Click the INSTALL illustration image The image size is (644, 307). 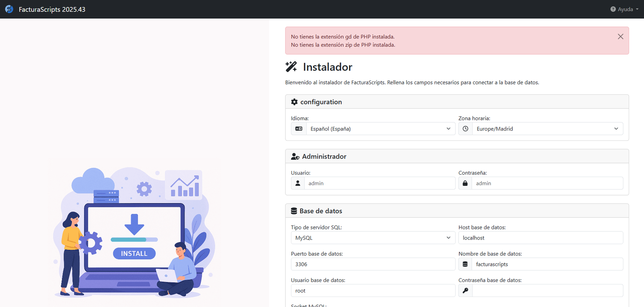(x=134, y=233)
